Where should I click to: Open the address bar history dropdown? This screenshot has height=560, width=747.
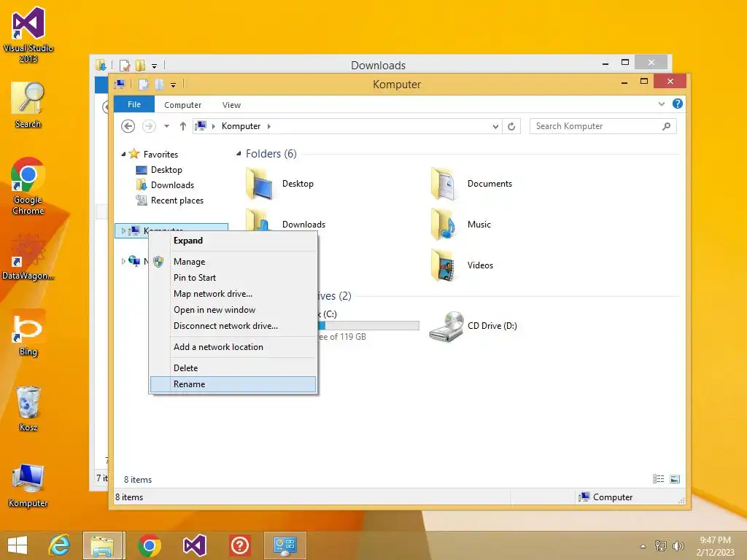(x=495, y=126)
